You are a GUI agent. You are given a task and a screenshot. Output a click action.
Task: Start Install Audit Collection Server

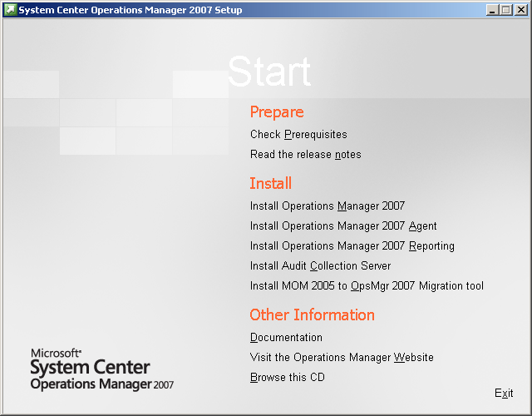pyautogui.click(x=320, y=266)
